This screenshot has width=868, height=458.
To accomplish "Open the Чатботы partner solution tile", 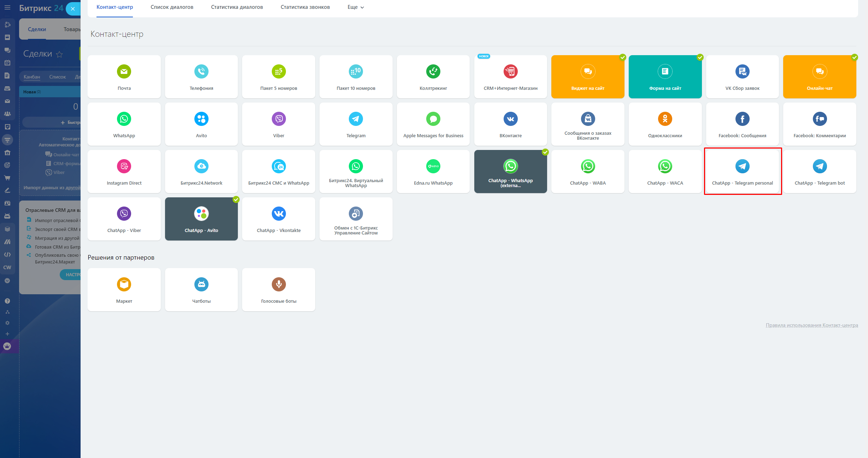I will pos(201,290).
